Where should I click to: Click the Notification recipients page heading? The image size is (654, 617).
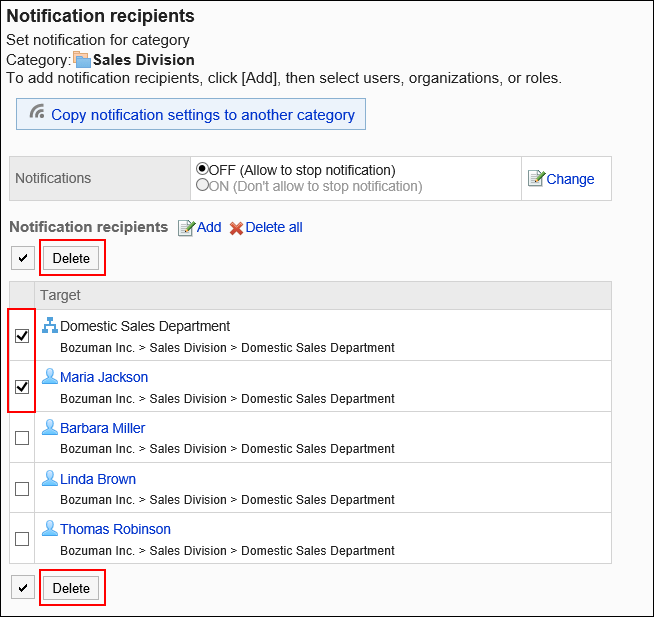click(x=101, y=16)
